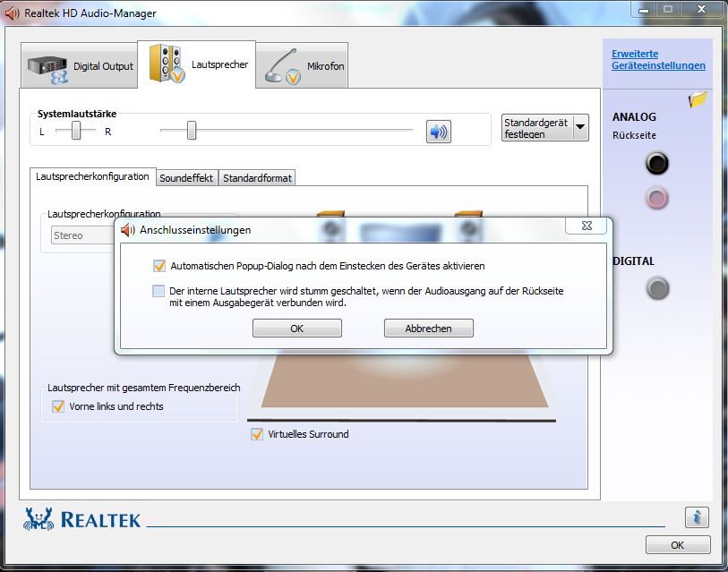Click the Mikrofon microphone device icon
This screenshot has width=728, height=572.
[283, 66]
